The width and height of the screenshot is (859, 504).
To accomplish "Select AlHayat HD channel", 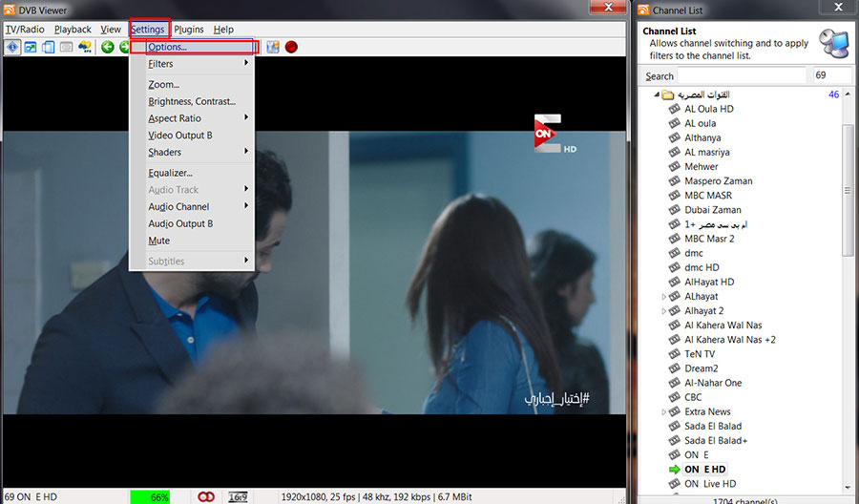I will [x=709, y=283].
